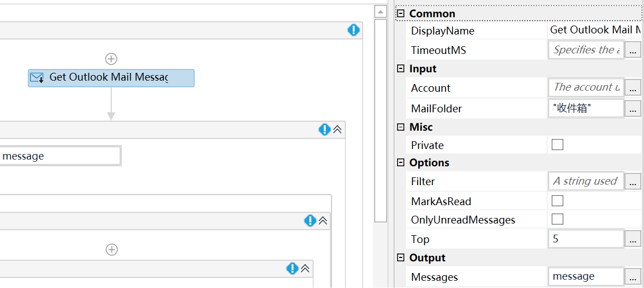Click the Messages output field
644x288 pixels.
(x=586, y=276)
